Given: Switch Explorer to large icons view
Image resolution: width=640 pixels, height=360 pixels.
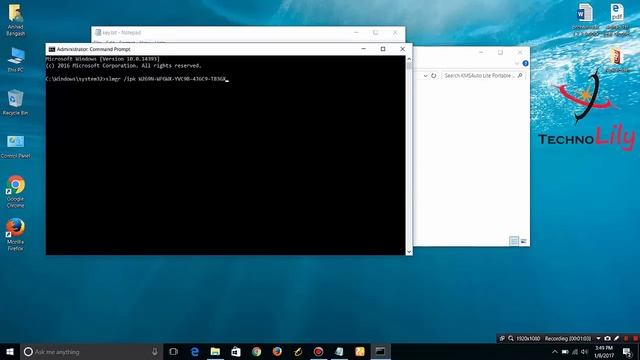Looking at the screenshot, I should point(524,241).
